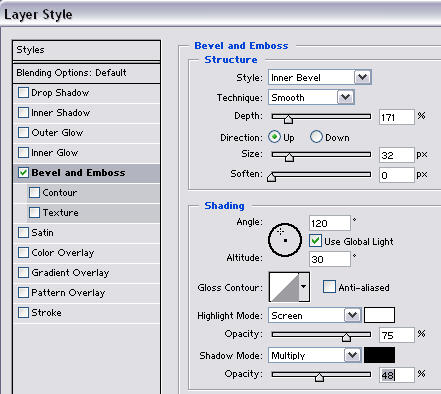Enable the Drop Shadow checkbox
This screenshot has height=394, width=441.
23,93
